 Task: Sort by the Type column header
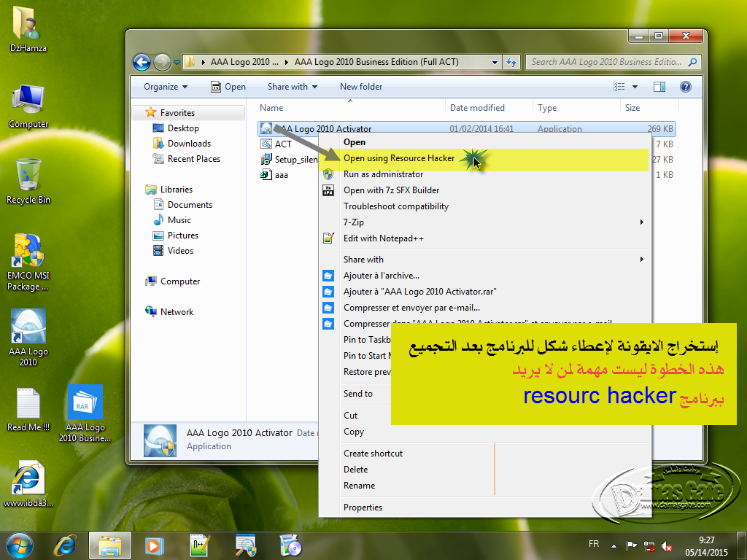[576, 108]
